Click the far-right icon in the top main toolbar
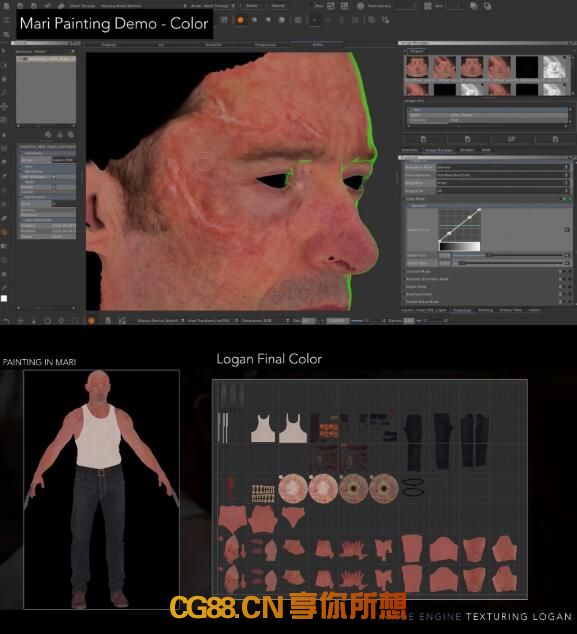 pyautogui.click(x=488, y=6)
